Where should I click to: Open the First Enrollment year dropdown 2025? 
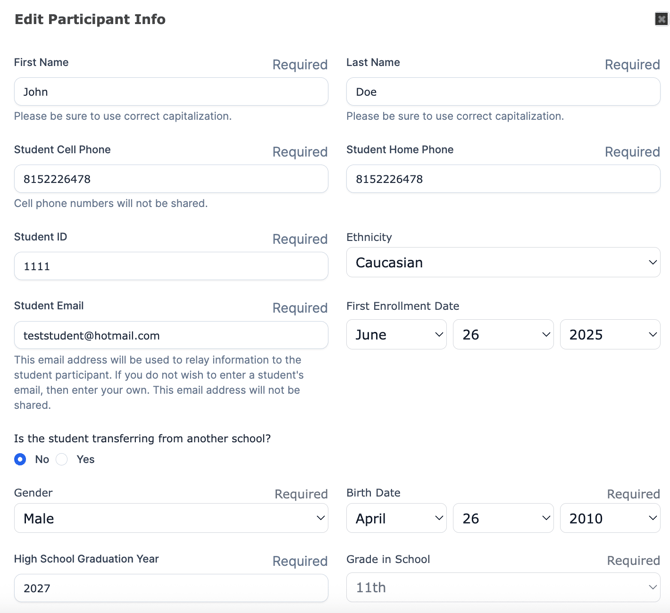tap(611, 334)
